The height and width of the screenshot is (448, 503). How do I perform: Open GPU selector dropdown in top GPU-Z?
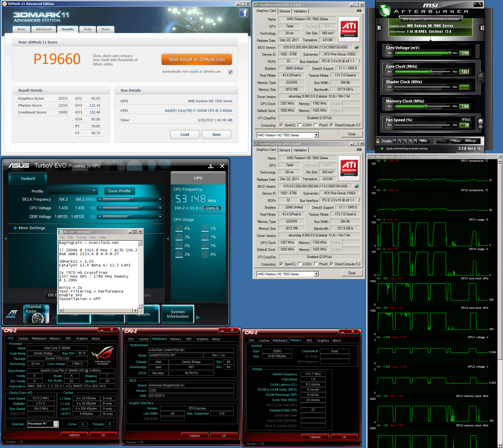316,135
